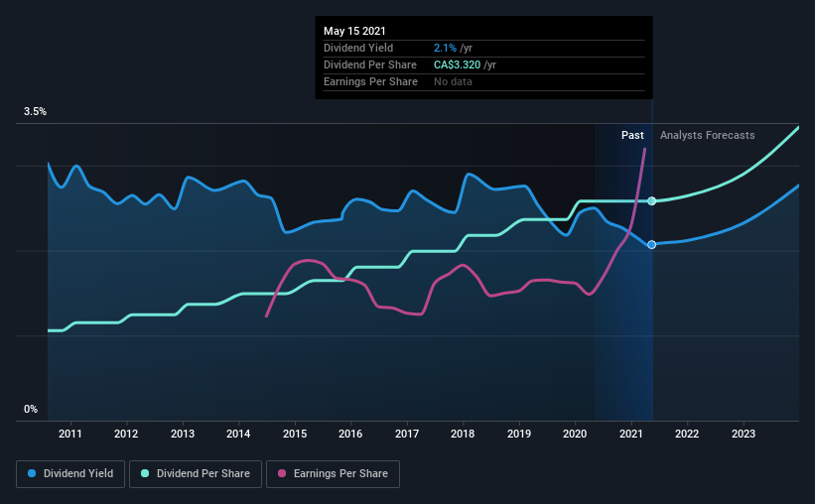
Task: Click the CA$3.320 dividend per share value
Action: (x=458, y=64)
